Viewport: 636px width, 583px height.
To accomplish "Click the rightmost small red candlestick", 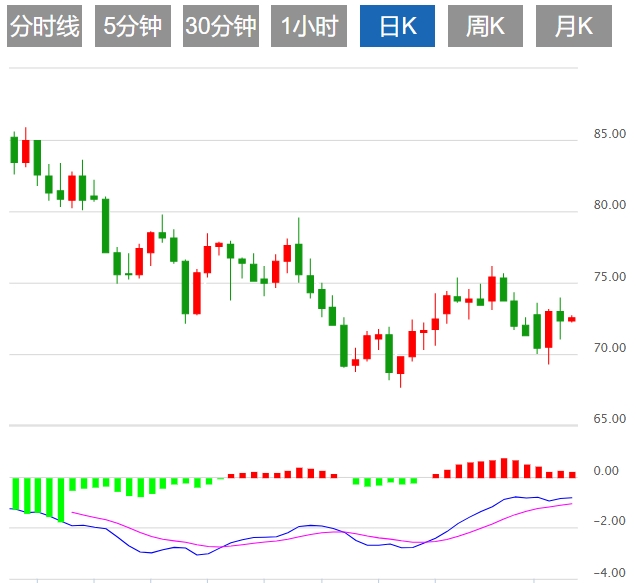I will [x=572, y=319].
